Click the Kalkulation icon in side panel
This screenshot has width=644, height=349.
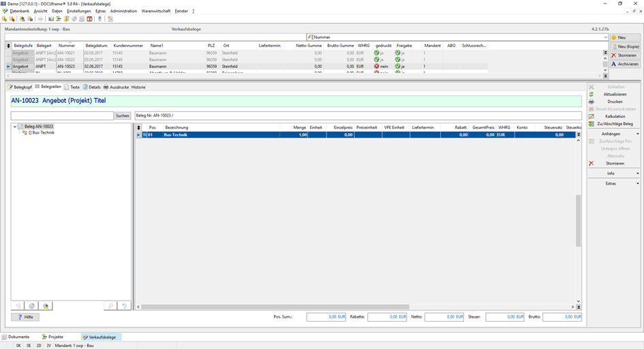(x=592, y=117)
